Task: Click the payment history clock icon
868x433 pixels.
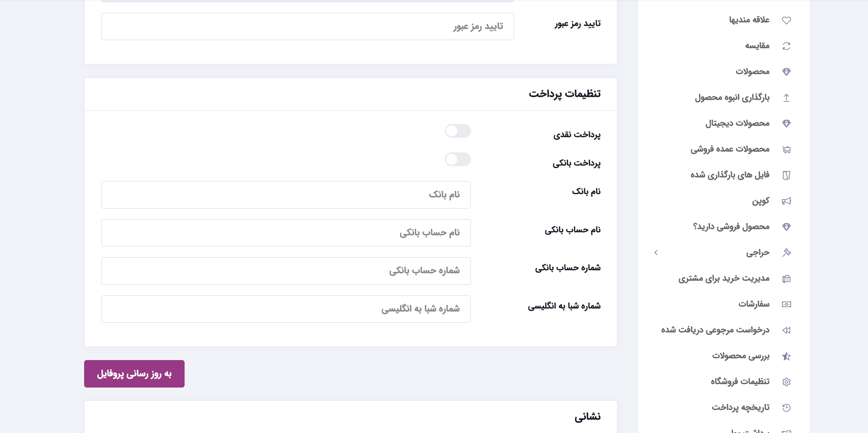Action: 787,407
